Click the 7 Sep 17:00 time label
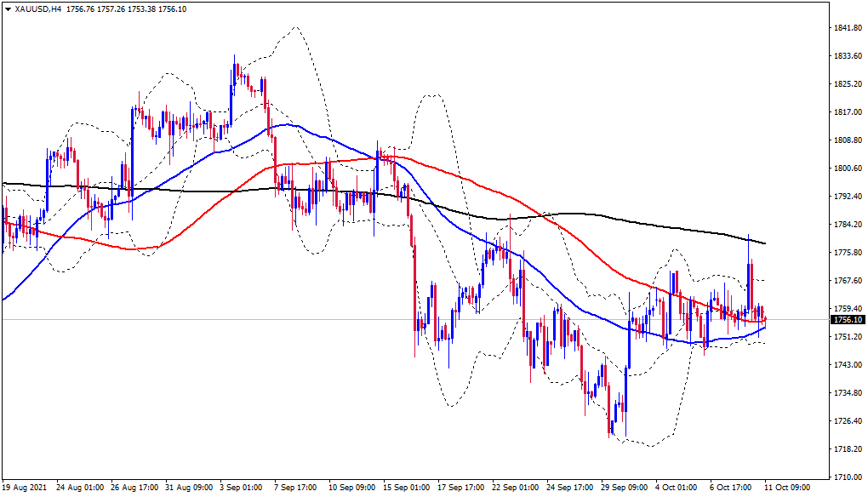This screenshot has width=868, height=497. tap(295, 488)
